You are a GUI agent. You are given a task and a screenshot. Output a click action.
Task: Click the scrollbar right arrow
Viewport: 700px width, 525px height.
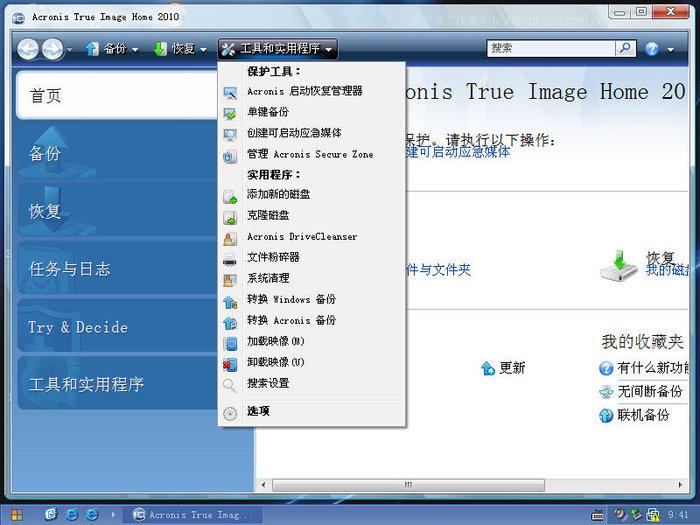tap(680, 485)
